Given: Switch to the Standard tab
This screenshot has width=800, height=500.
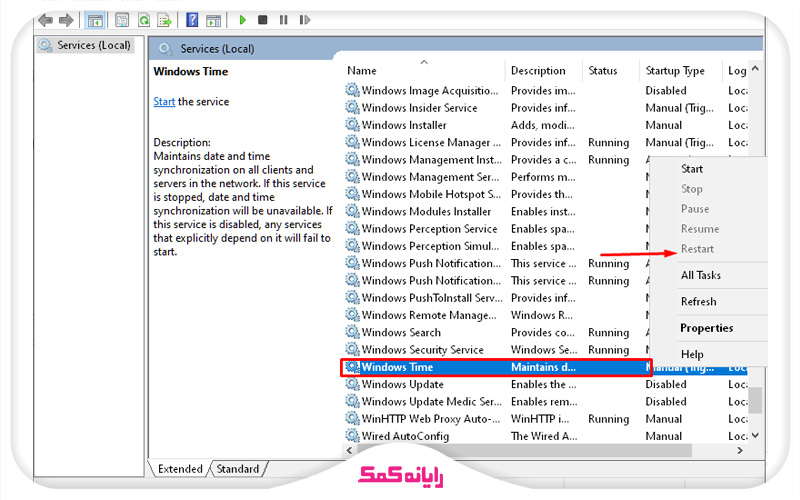Looking at the screenshot, I should (x=238, y=469).
